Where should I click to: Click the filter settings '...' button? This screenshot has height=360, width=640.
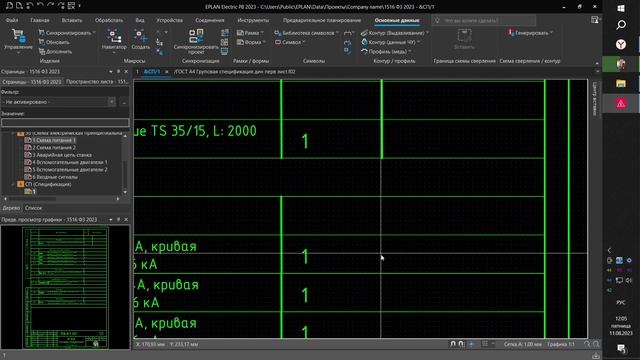124,102
